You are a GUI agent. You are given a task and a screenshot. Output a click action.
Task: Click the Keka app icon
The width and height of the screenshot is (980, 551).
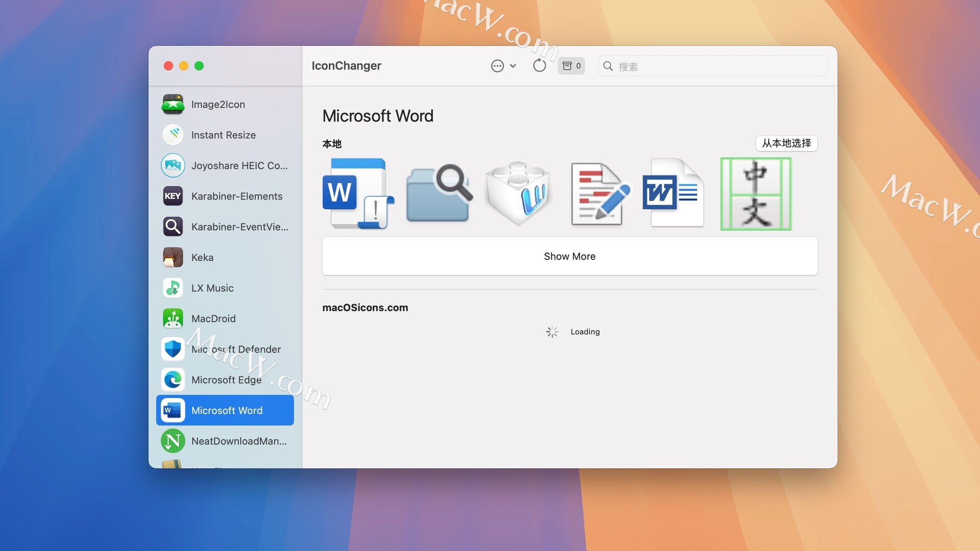point(173,257)
